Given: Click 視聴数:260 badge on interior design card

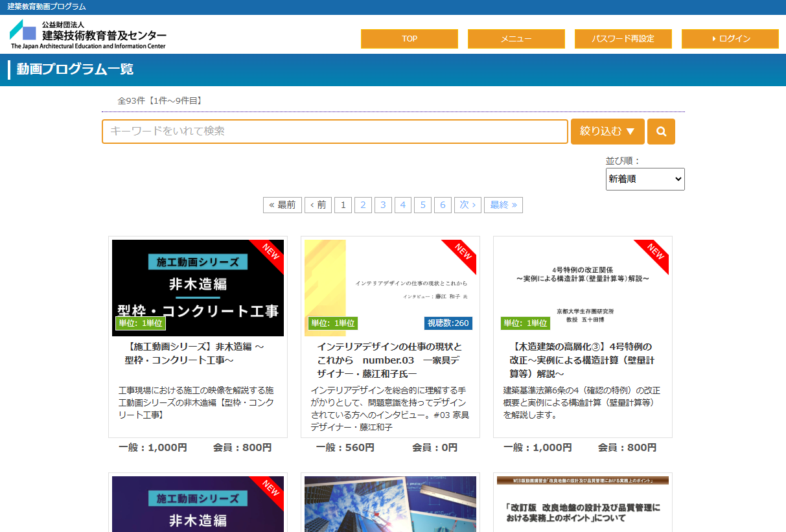Looking at the screenshot, I should 448,323.
